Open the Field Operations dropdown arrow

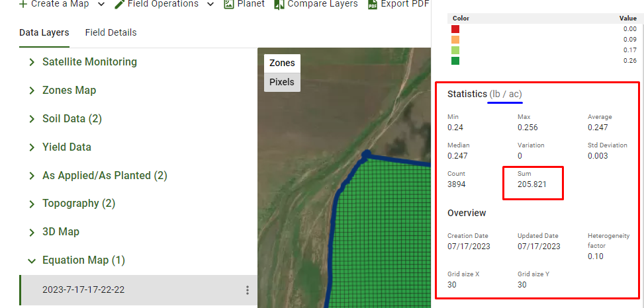210,4
